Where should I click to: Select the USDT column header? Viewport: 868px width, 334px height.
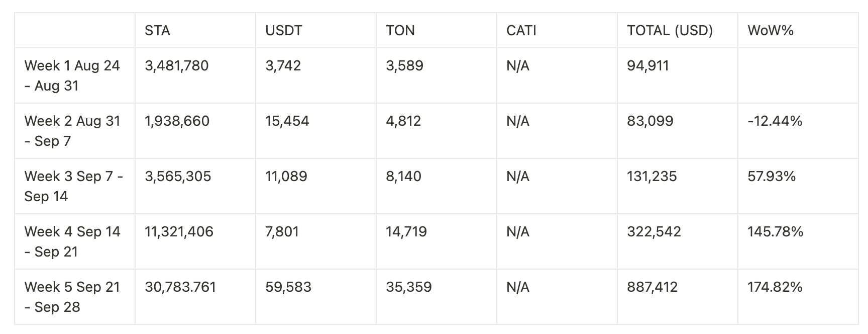tap(284, 31)
